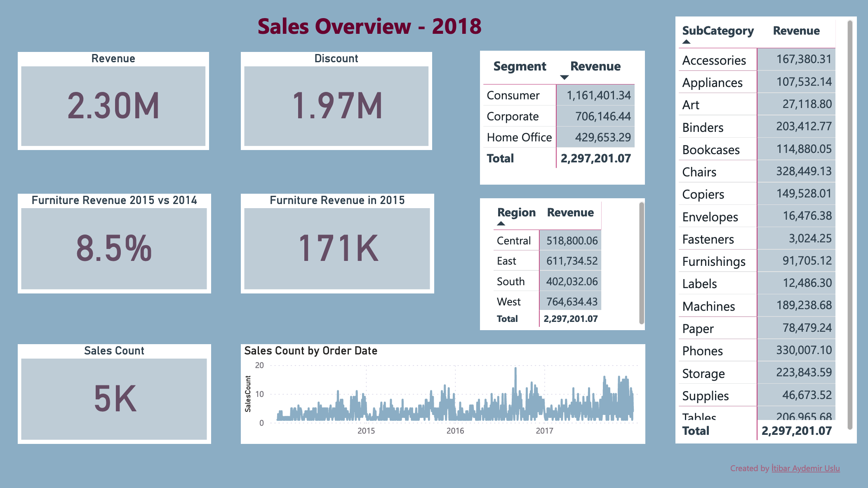Image resolution: width=868 pixels, height=488 pixels.
Task: Click the Segment table sort arrow icon
Action: [x=564, y=77]
